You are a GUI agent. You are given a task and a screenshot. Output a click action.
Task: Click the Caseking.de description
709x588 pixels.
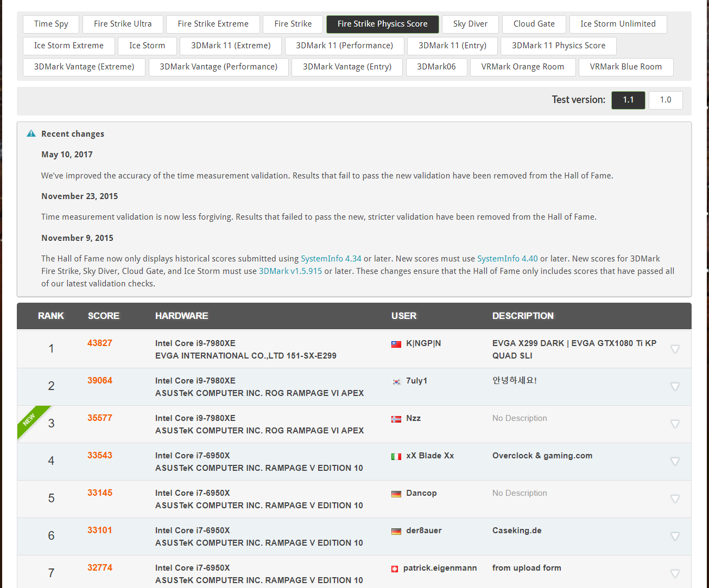tap(517, 531)
